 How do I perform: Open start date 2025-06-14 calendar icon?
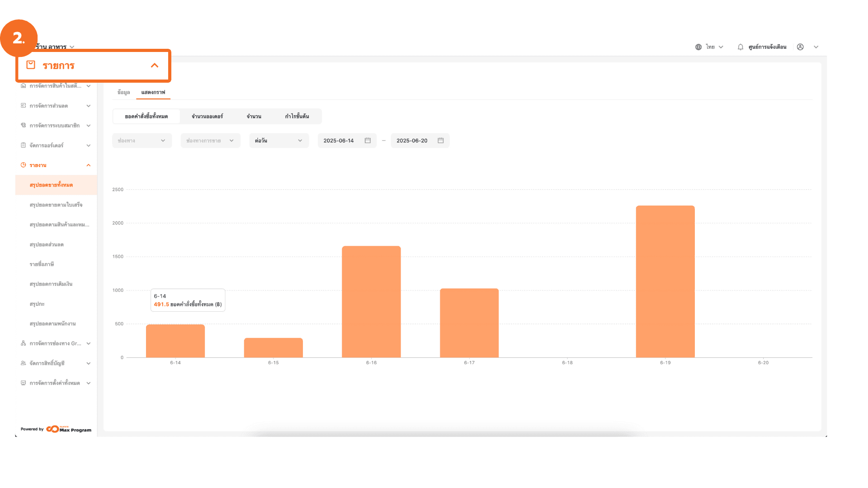368,141
